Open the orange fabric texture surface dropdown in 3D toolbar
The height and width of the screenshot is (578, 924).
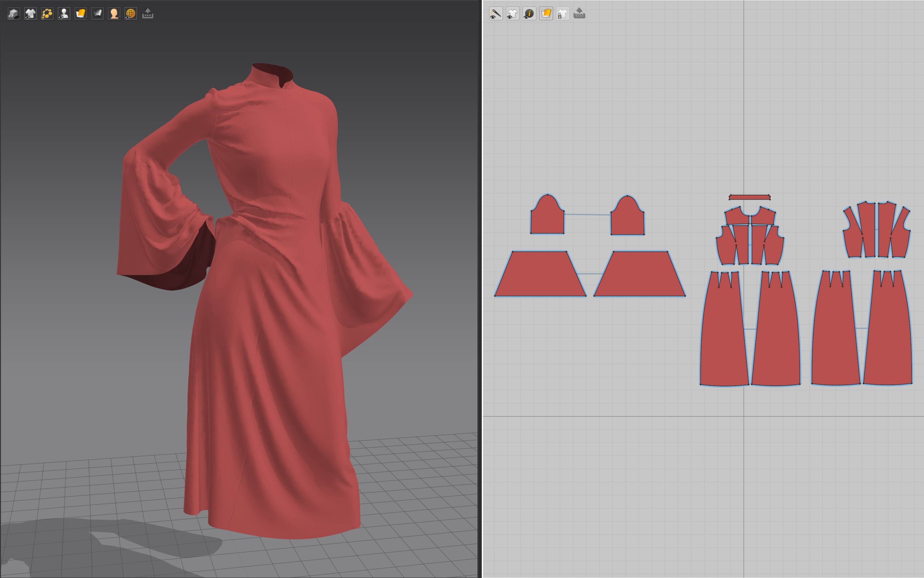81,14
